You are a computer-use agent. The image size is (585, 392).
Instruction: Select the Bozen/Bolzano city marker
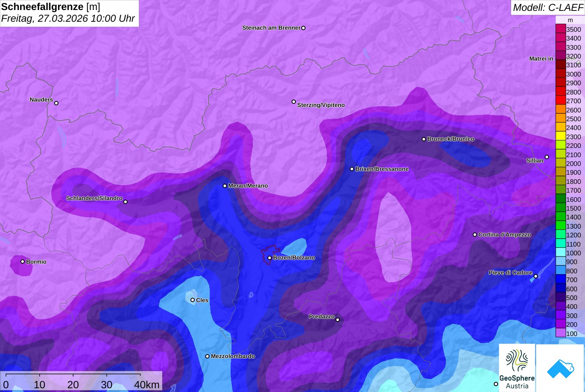pos(270,258)
